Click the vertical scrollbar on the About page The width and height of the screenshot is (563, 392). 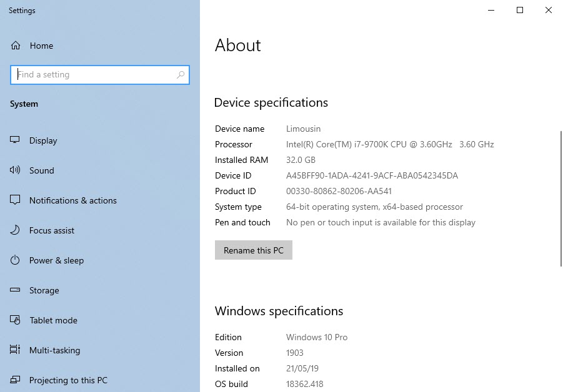(561, 198)
